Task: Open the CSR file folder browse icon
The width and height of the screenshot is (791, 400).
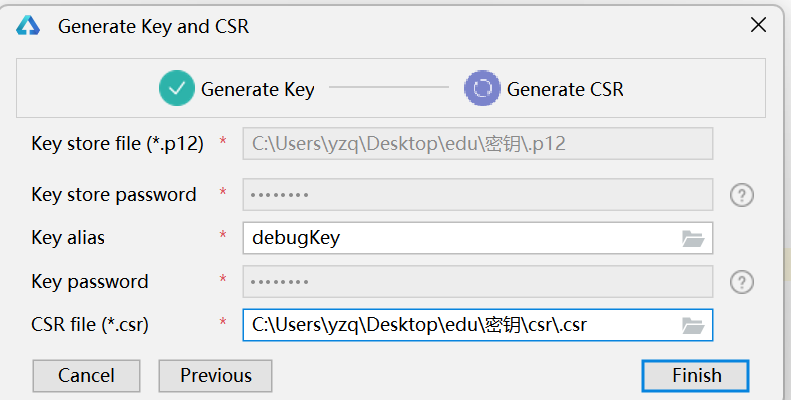Action: point(693,325)
